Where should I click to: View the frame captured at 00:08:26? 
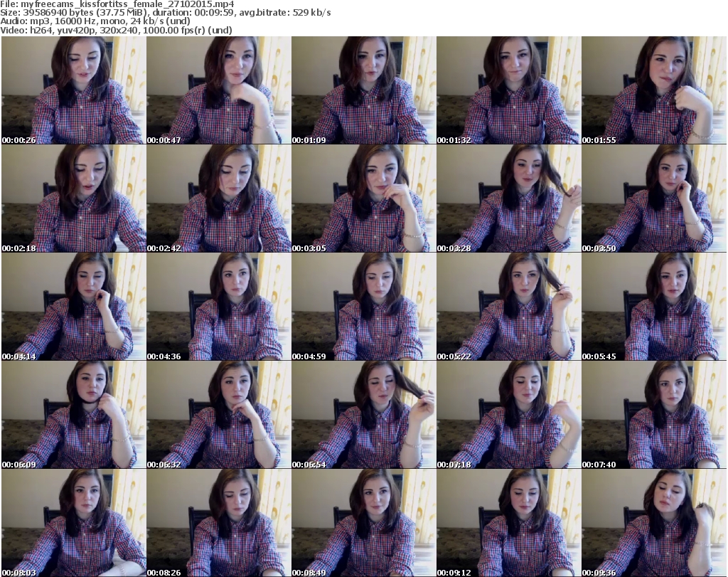[x=219, y=523]
